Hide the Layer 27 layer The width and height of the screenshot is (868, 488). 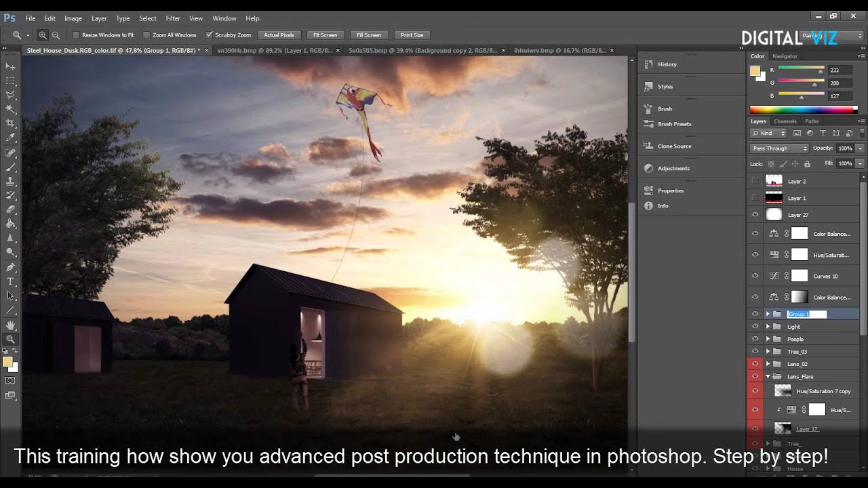coord(755,215)
